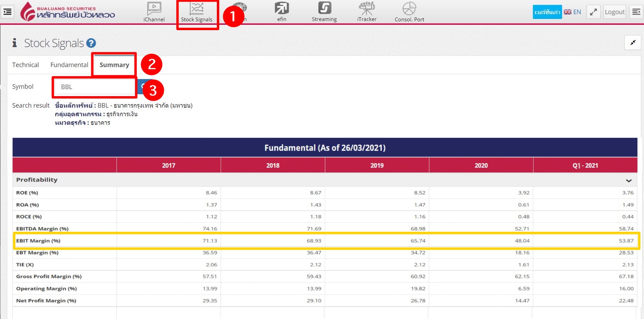Image resolution: width=644 pixels, height=319 pixels.
Task: Toggle fullscreen expand icon
Action: tap(593, 12)
